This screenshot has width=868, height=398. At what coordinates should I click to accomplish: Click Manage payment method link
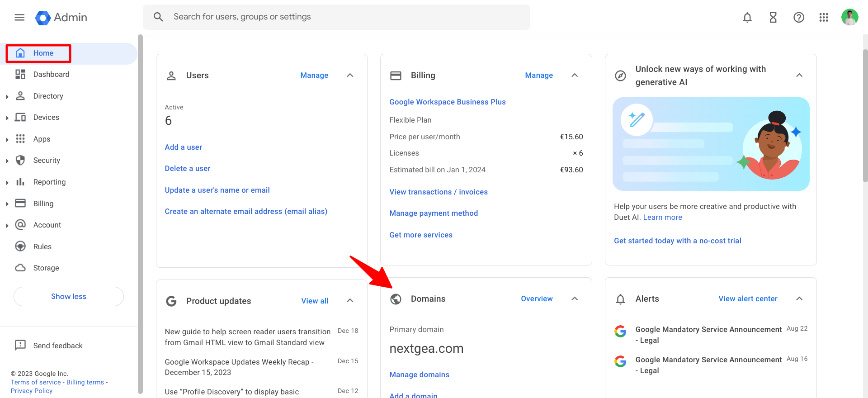coord(434,213)
